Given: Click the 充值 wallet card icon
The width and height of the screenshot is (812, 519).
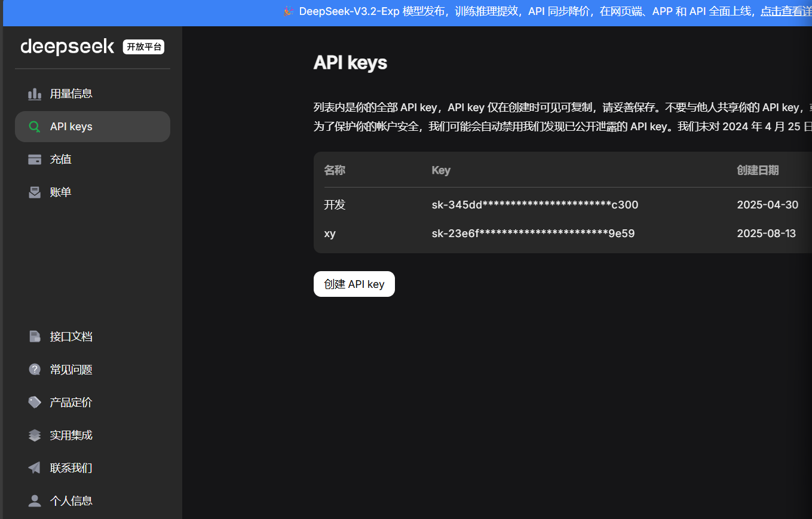Looking at the screenshot, I should (35, 159).
